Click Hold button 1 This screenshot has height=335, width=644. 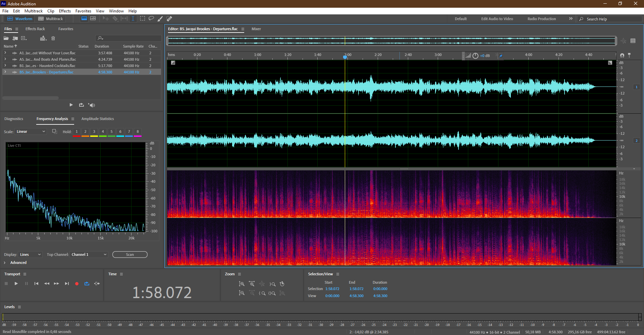(76, 132)
